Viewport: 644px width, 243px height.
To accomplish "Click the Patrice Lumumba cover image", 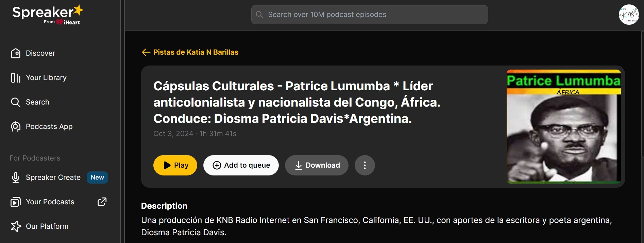I will 564,127.
